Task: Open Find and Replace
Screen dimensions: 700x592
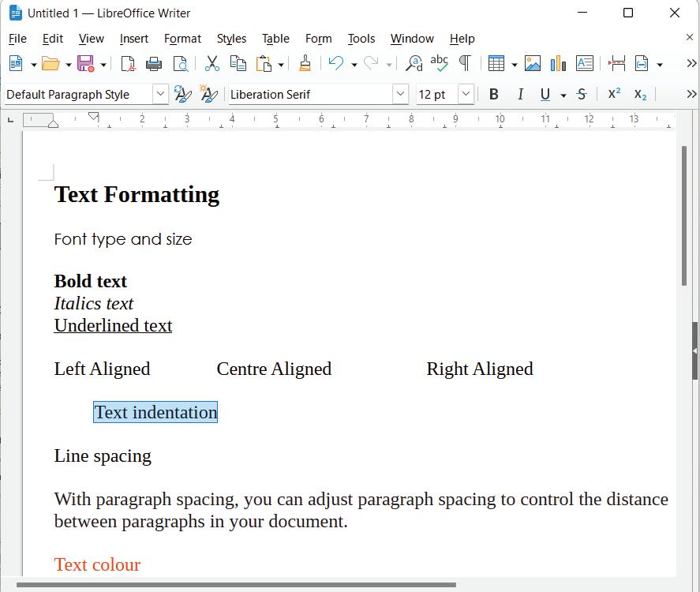Action: 414,63
